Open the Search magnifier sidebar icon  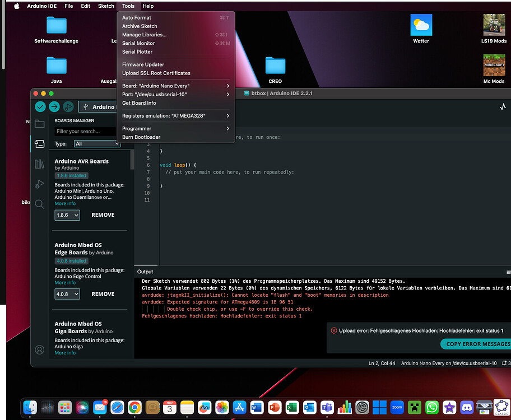[39, 204]
